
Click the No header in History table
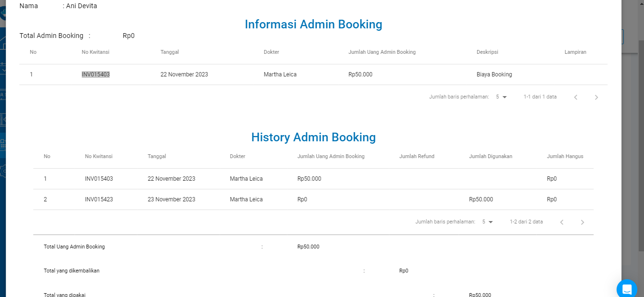click(x=47, y=156)
